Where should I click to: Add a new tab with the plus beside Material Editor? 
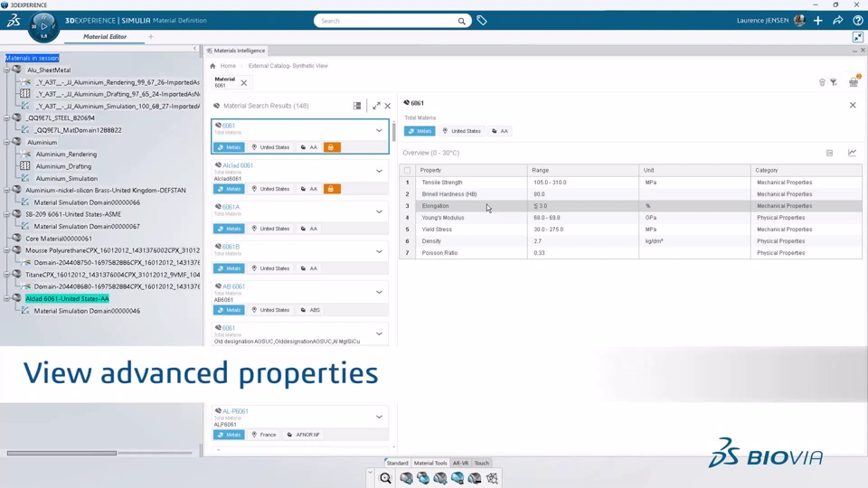pyautogui.click(x=151, y=36)
